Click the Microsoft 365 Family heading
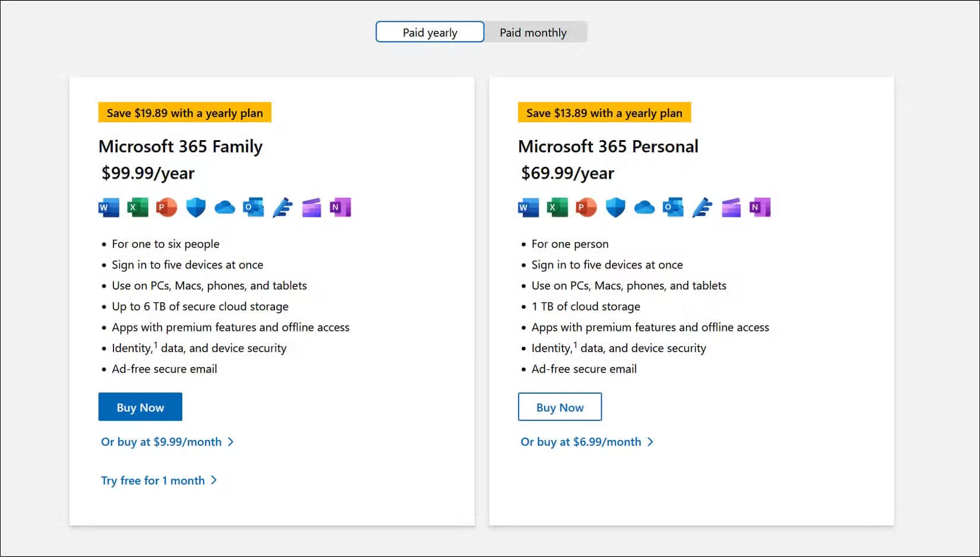Screen dimensions: 980x557 click(181, 147)
